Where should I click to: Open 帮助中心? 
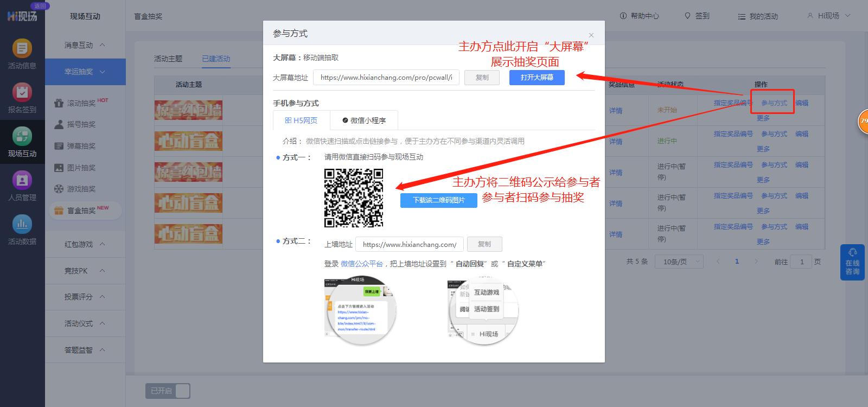pyautogui.click(x=640, y=16)
